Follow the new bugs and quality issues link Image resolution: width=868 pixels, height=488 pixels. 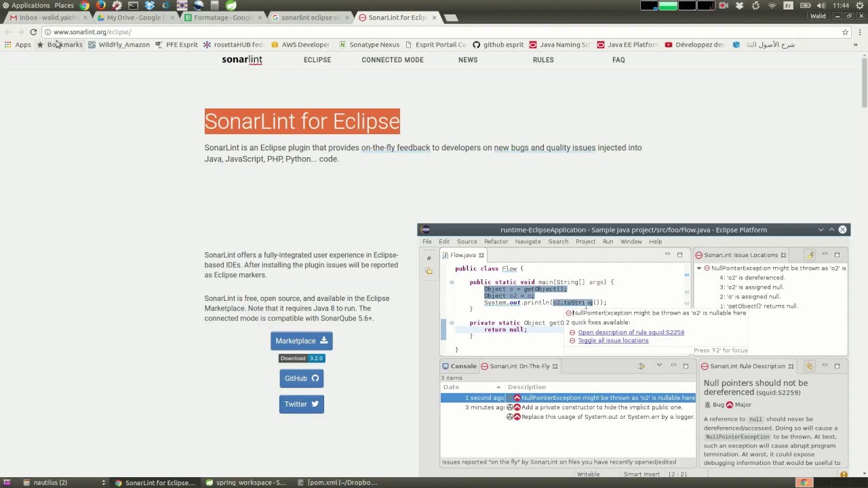[545, 148]
